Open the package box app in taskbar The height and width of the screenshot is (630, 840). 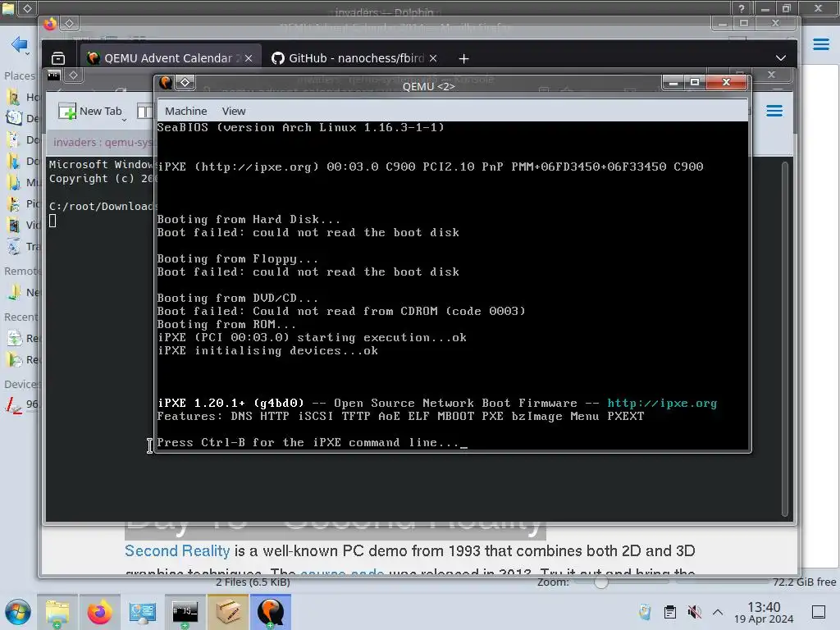228,612
